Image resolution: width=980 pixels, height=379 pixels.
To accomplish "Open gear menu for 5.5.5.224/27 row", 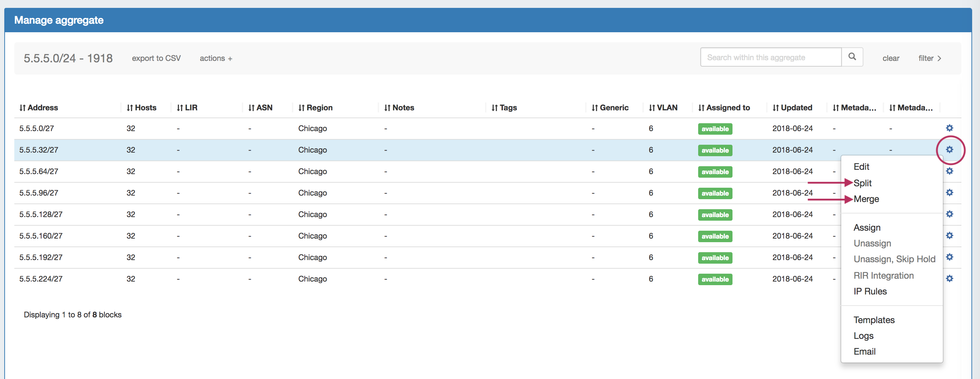I will click(949, 279).
